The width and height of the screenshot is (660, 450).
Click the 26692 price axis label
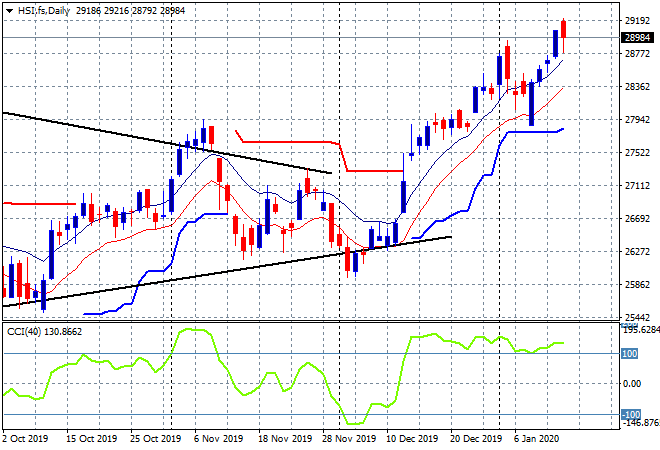(x=637, y=218)
